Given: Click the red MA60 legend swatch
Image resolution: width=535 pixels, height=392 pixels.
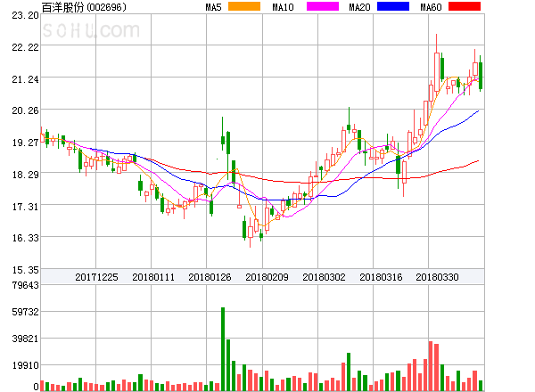Looking at the screenshot, I should click(x=465, y=6).
